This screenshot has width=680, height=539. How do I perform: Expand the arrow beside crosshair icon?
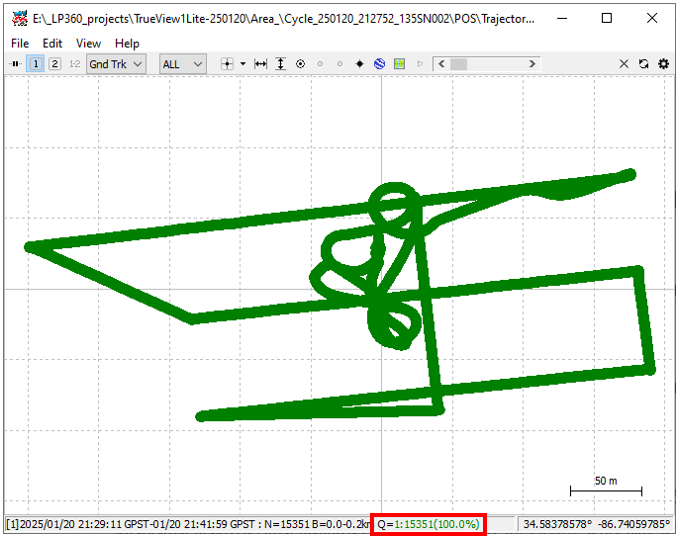[x=243, y=64]
